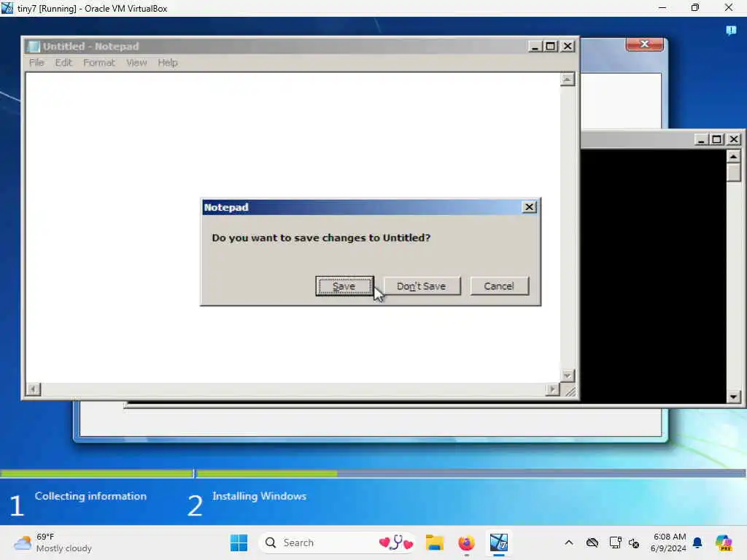Open the Notepad Edit menu
Screen dimensions: 747x560
[x=63, y=63]
